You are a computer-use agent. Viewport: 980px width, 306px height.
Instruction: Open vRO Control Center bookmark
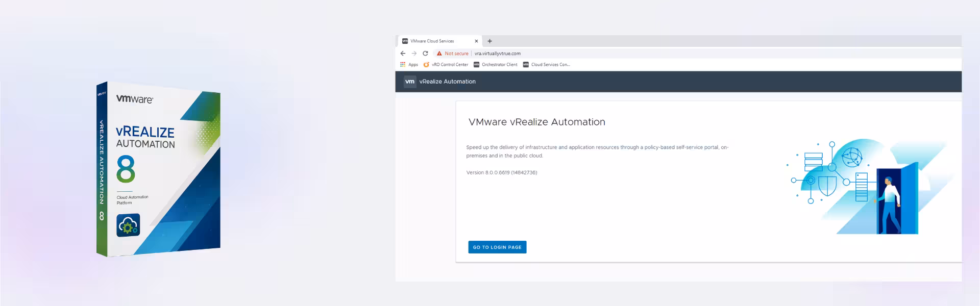point(446,65)
